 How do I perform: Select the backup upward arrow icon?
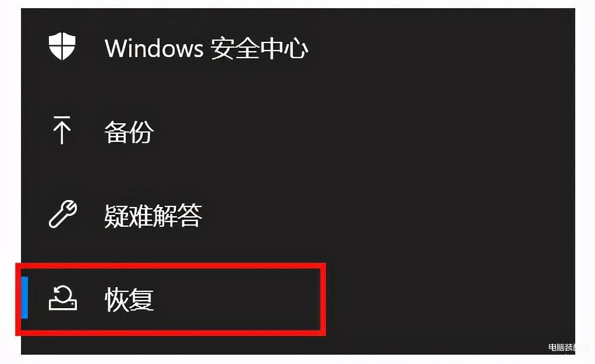62,130
